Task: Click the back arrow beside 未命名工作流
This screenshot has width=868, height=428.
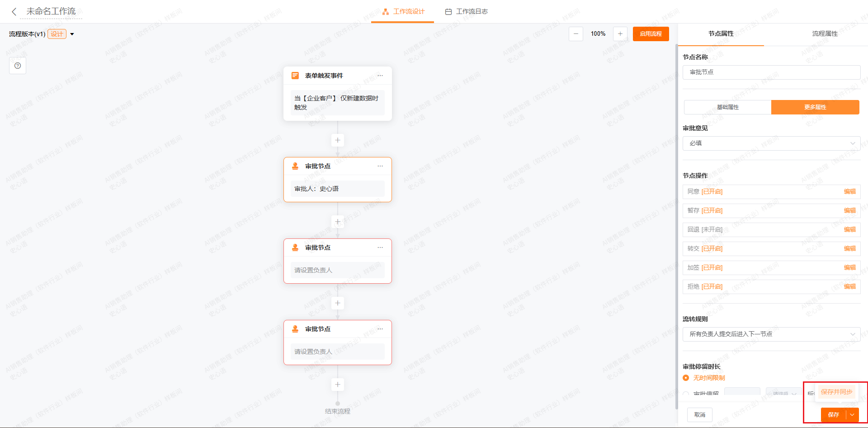Action: point(14,12)
